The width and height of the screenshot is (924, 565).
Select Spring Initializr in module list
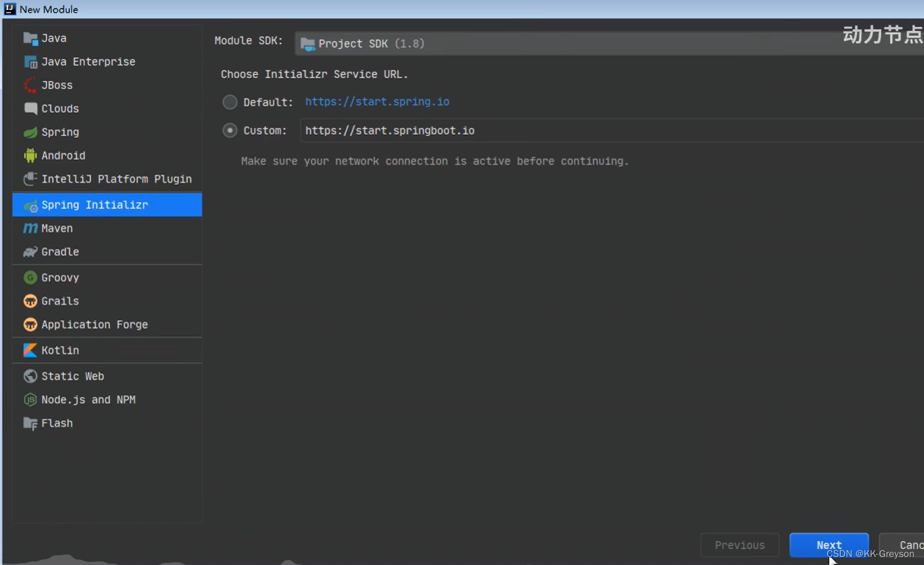click(x=107, y=205)
